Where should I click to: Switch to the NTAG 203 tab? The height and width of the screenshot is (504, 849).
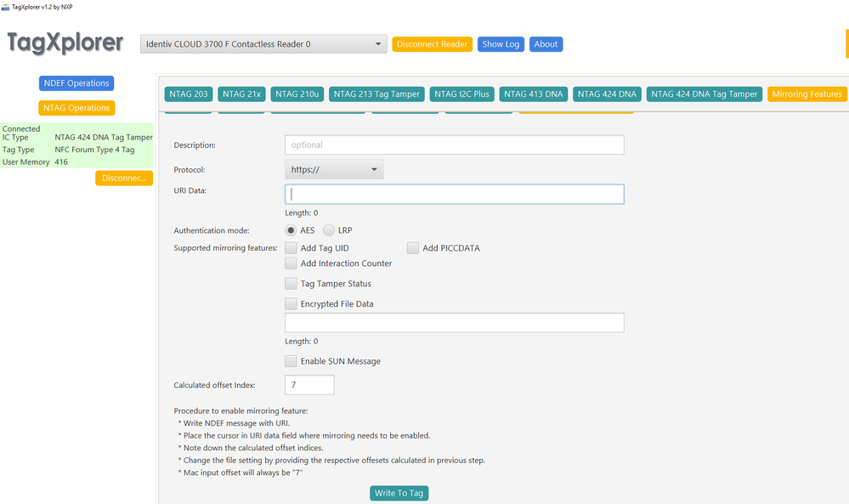pyautogui.click(x=189, y=94)
